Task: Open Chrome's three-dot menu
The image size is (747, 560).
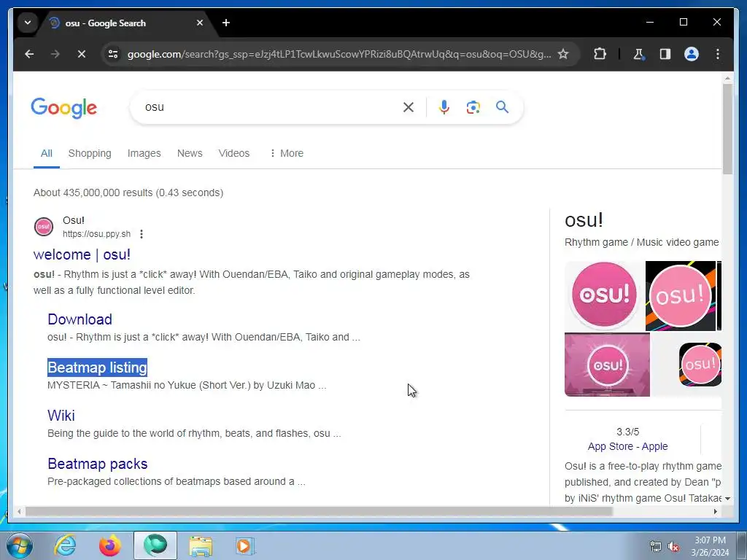Action: click(x=718, y=54)
